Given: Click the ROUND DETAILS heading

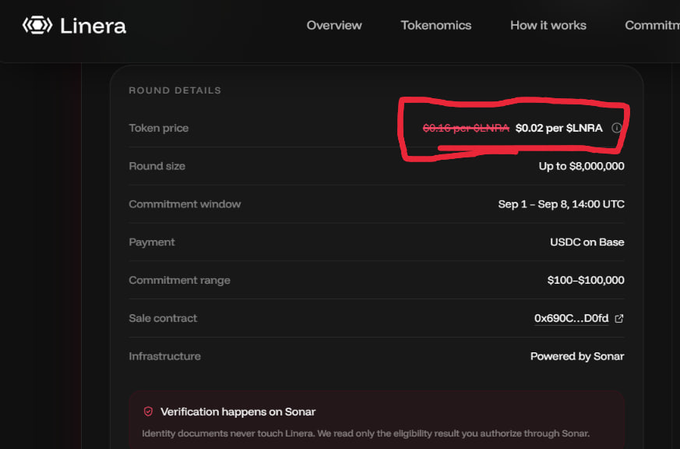Looking at the screenshot, I should pos(175,90).
